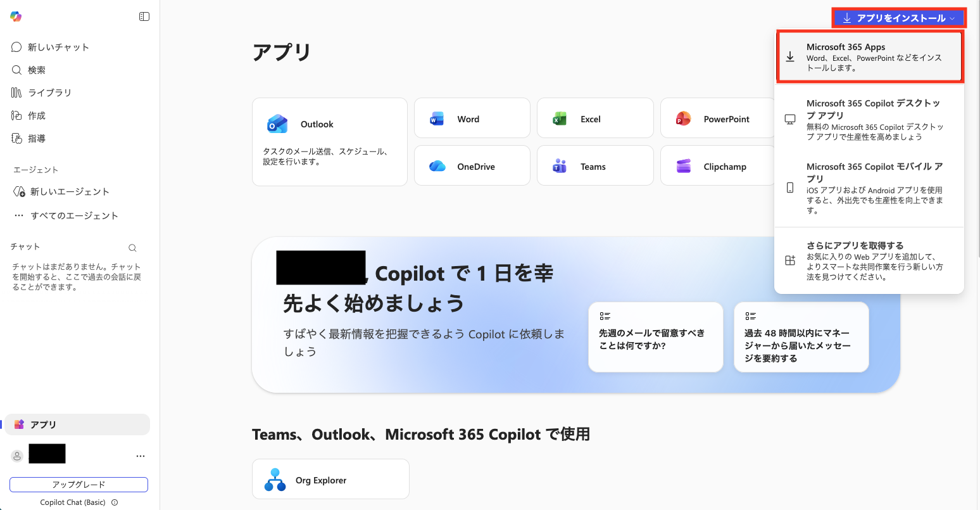Expand すべてのエージェント in the sidebar
This screenshot has width=980, height=510.
tap(66, 215)
